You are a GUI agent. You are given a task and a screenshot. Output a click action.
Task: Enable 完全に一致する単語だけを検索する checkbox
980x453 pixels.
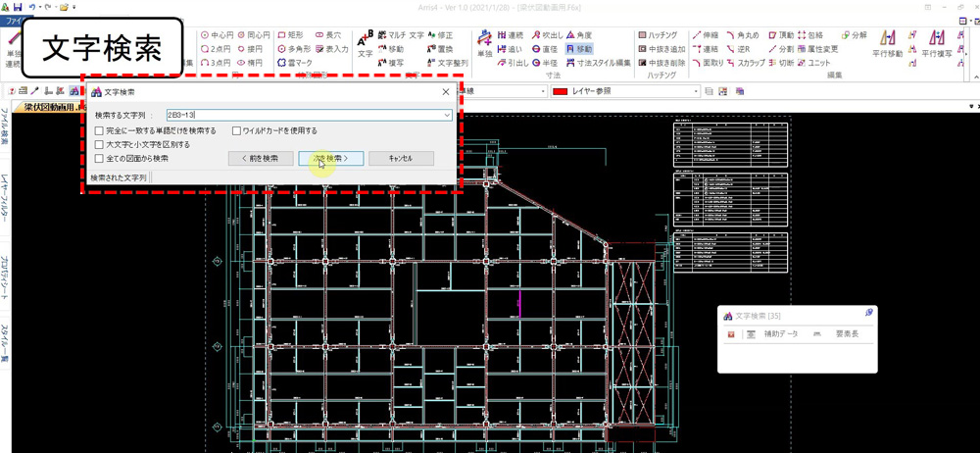99,130
